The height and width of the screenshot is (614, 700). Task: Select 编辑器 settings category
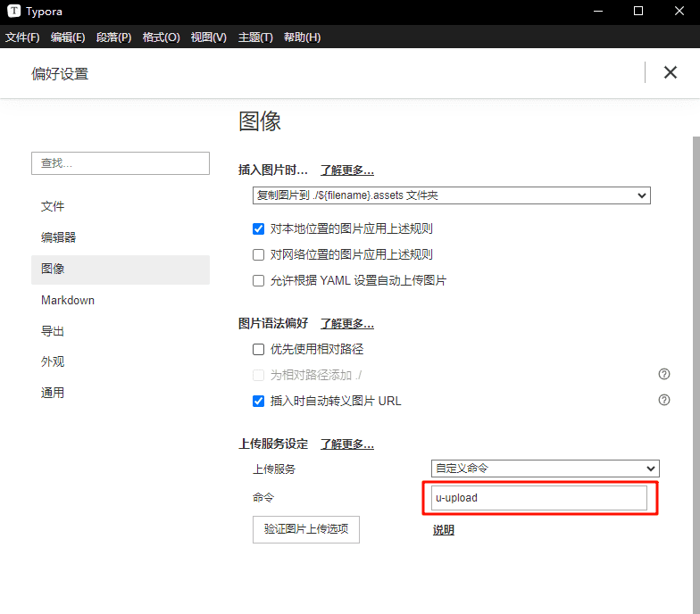point(120,237)
